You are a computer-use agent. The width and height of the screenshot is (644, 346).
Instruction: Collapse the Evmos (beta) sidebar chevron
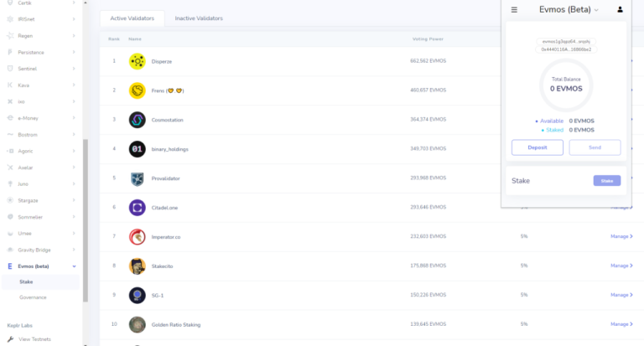74,266
